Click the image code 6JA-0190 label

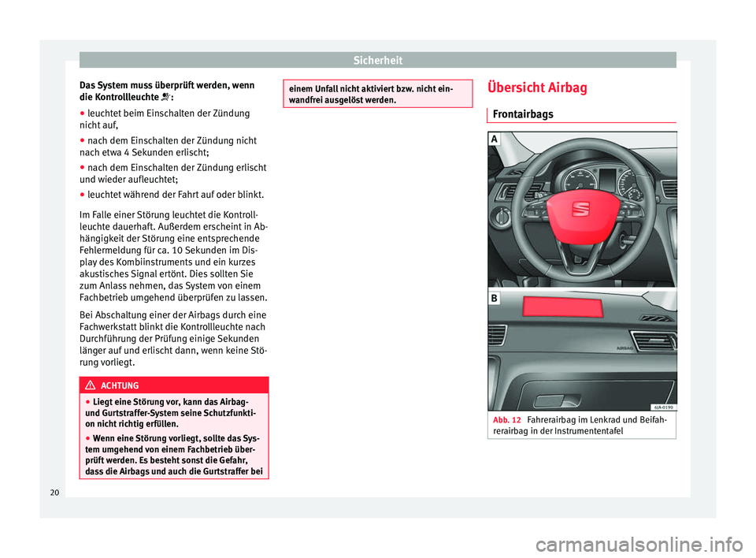663,407
